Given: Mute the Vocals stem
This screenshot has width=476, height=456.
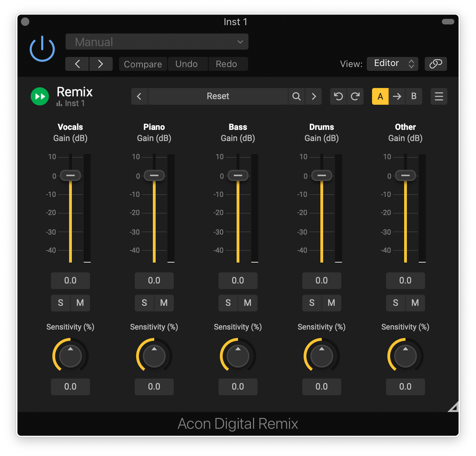Looking at the screenshot, I should [x=80, y=303].
